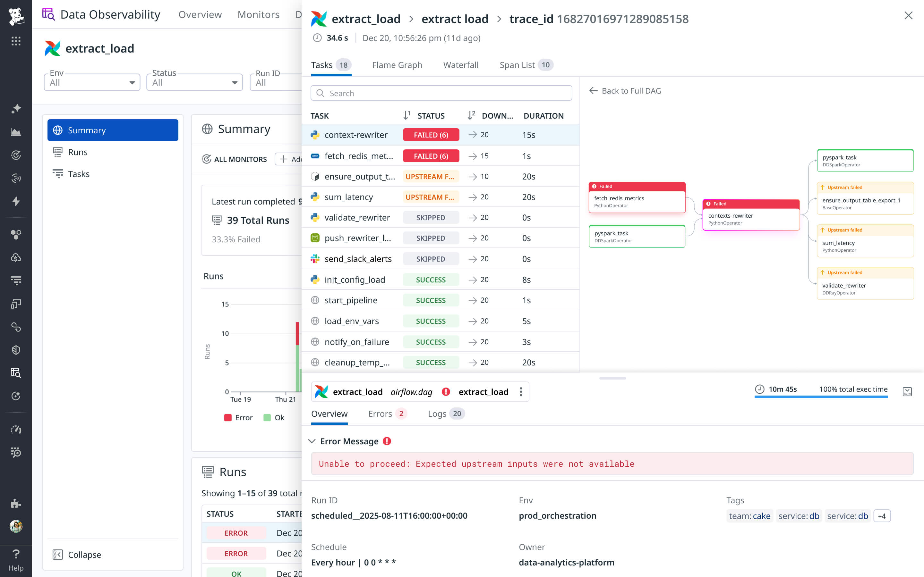
Task: Open the security shield icon in the sidebar
Action: [16, 350]
